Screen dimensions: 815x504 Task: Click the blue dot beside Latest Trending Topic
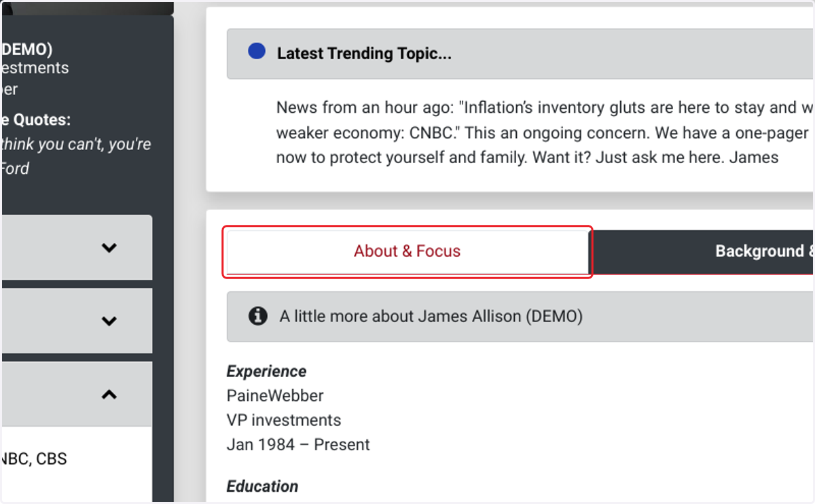[x=257, y=52]
